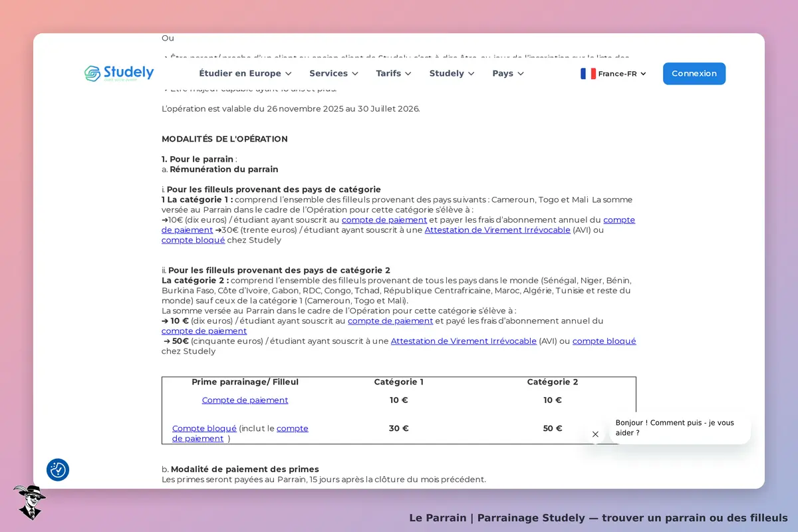Click the Connexion button
798x532 pixels.
point(694,74)
